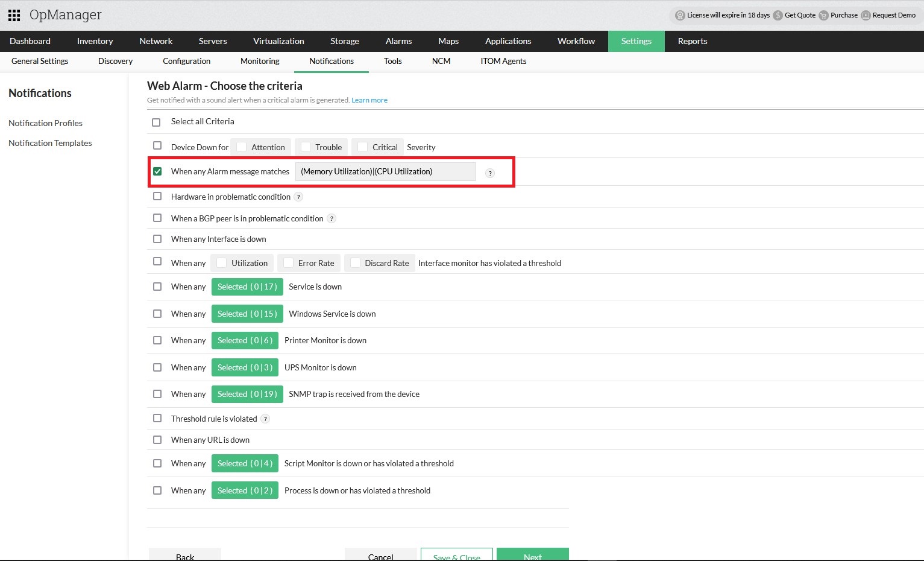Go to the Alarms menu
This screenshot has height=561, width=924.
pos(398,41)
